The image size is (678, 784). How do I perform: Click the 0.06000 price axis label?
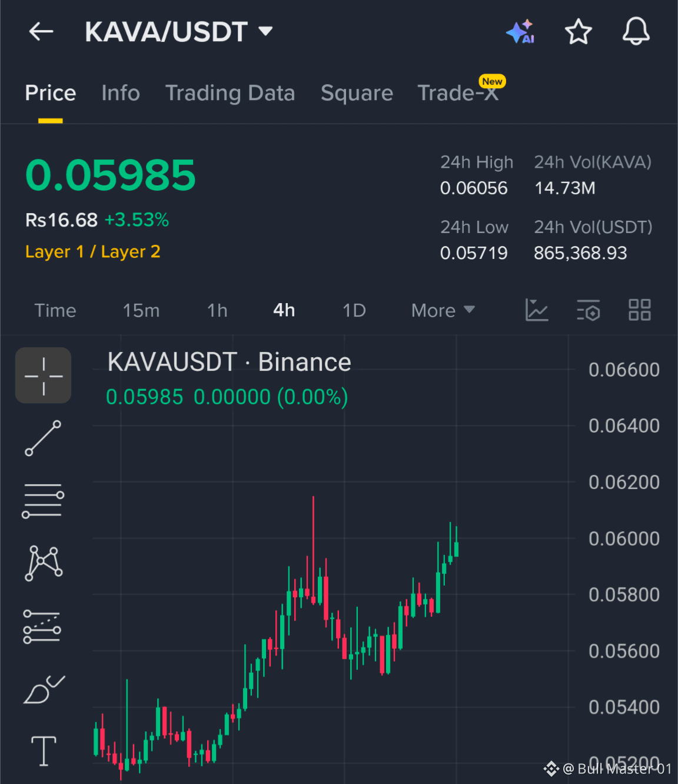[x=624, y=539]
